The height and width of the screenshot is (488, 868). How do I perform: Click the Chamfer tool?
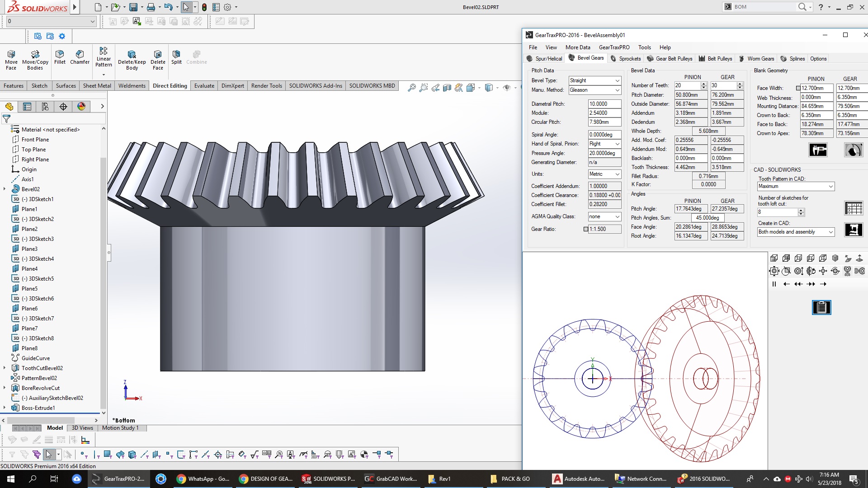(80, 57)
